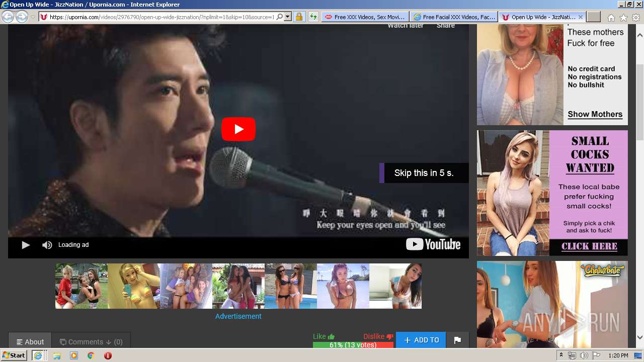The height and width of the screenshot is (362, 644).
Task: Click the play triangle in the player bar
Action: pos(26,245)
